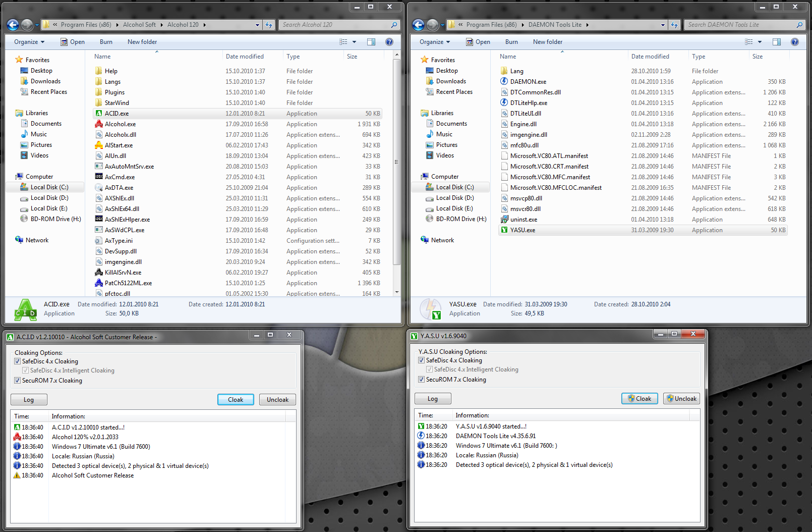812x532 pixels.
Task: Select DAEMON.exe file icon
Action: (504, 82)
